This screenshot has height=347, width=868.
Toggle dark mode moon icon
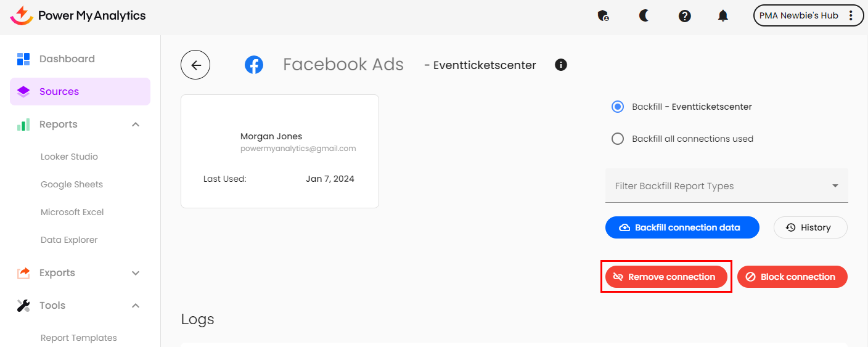tap(644, 16)
